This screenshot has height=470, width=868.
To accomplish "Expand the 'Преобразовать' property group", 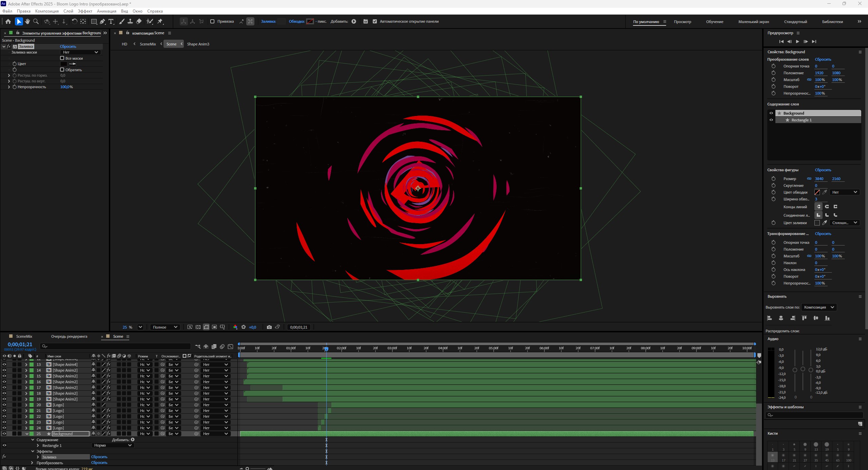I will pyautogui.click(x=32, y=463).
